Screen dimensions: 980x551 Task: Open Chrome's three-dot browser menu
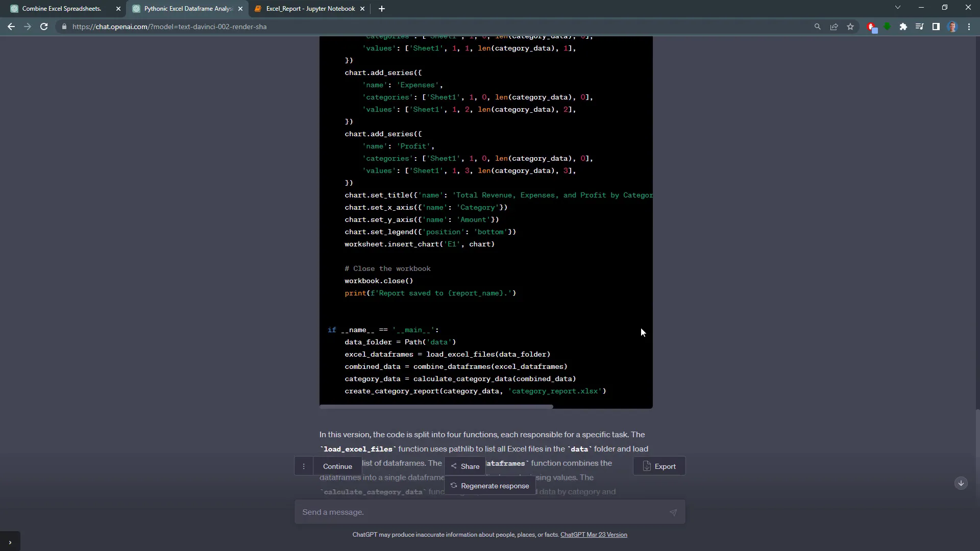(969, 27)
